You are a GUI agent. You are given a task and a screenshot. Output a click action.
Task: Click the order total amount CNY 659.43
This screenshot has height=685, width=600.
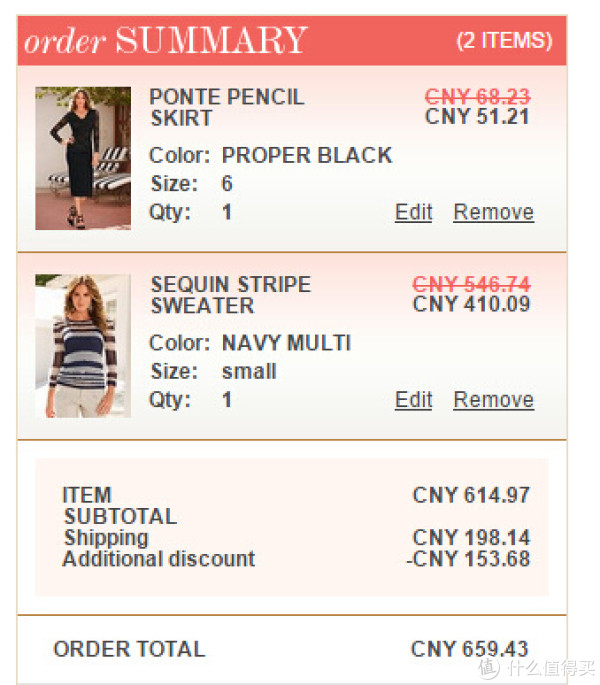[x=470, y=649]
